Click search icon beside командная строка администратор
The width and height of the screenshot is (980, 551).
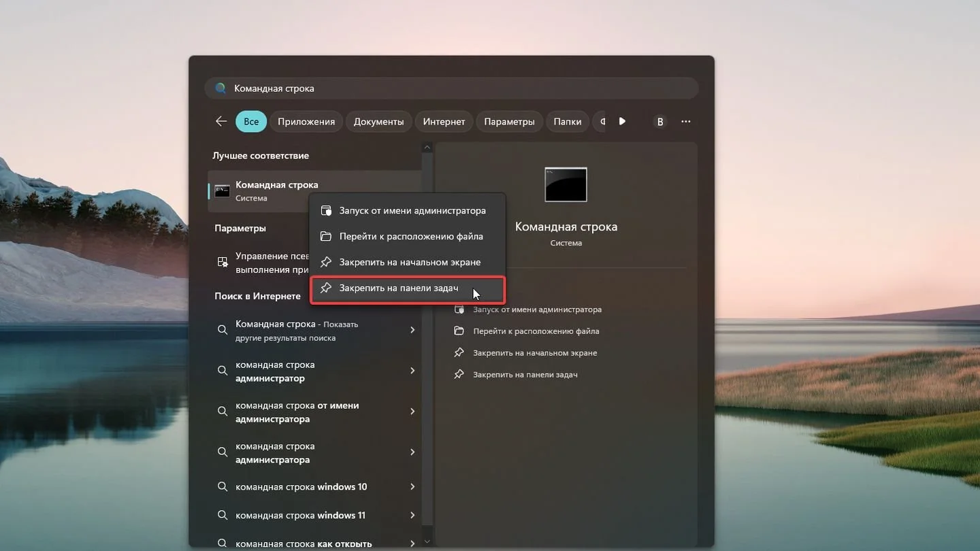tap(222, 371)
